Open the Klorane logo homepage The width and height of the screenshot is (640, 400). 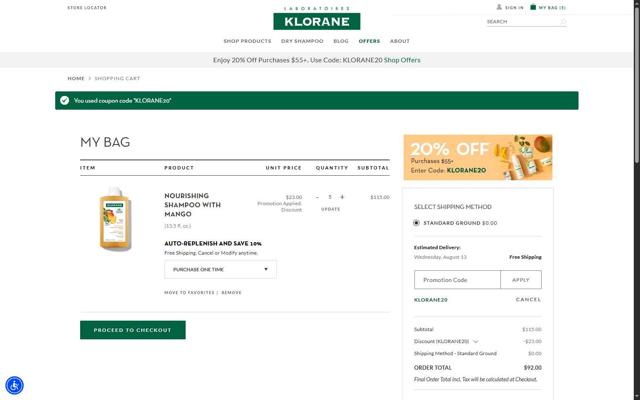coord(317,21)
